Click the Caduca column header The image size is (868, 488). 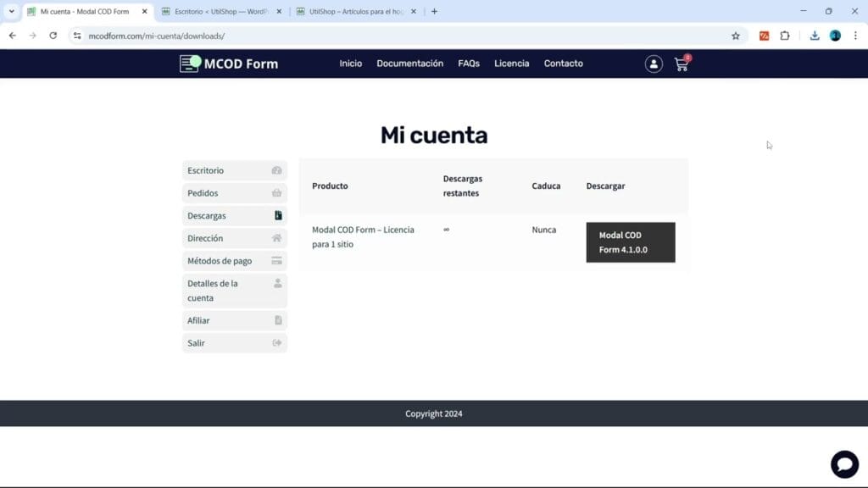546,186
